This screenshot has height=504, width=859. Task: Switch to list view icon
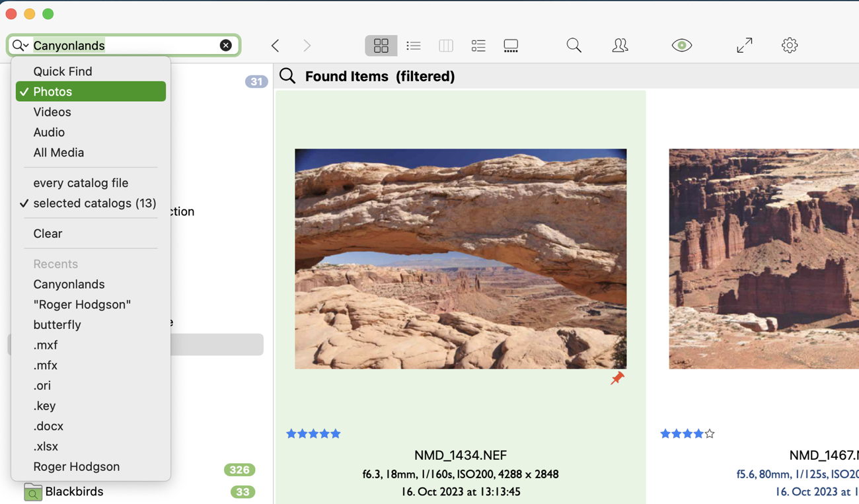point(414,46)
